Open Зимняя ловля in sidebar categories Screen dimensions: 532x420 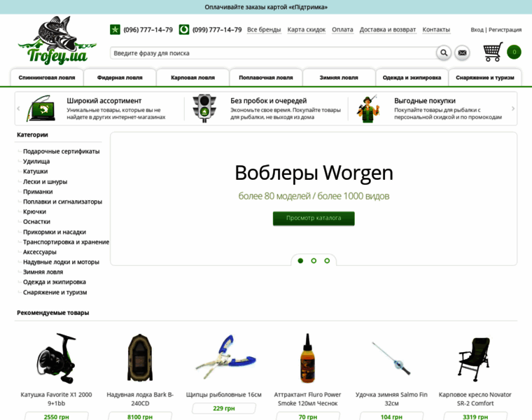43,272
